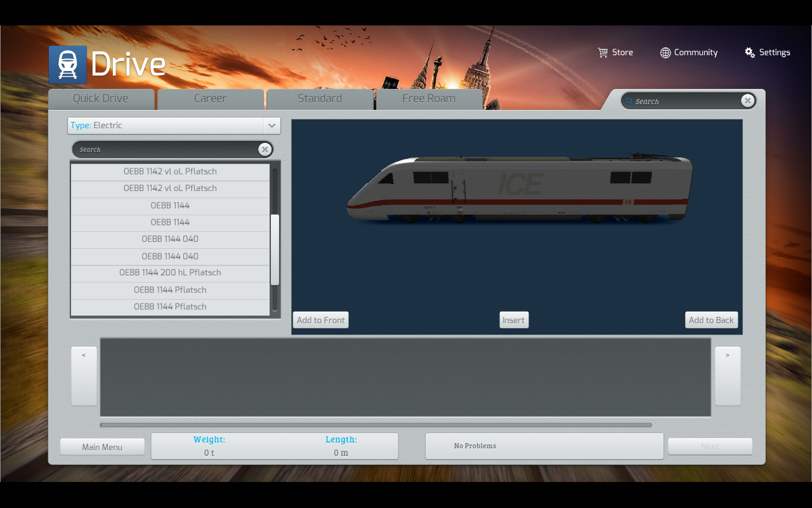Click the magnifier icon in top search

coord(629,101)
